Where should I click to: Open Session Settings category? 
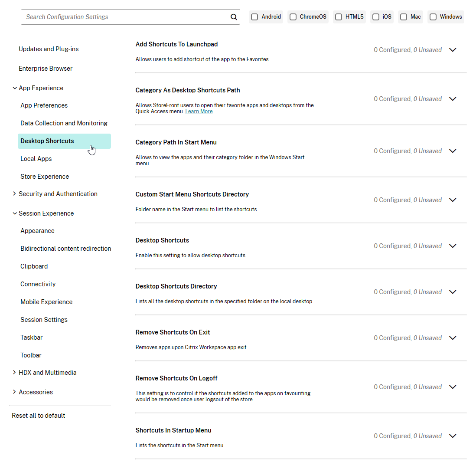[44, 320]
